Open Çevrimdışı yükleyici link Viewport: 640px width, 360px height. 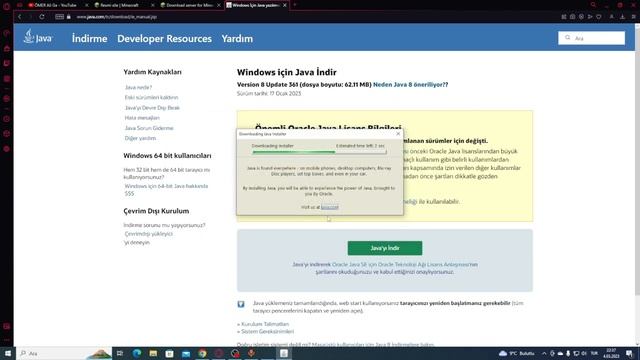point(149,234)
